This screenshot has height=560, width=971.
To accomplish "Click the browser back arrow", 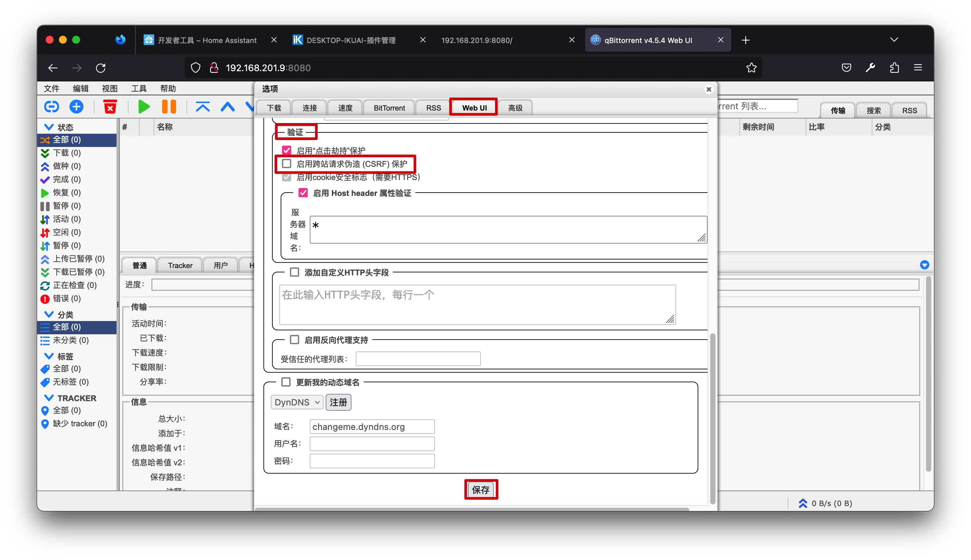I will (x=53, y=68).
